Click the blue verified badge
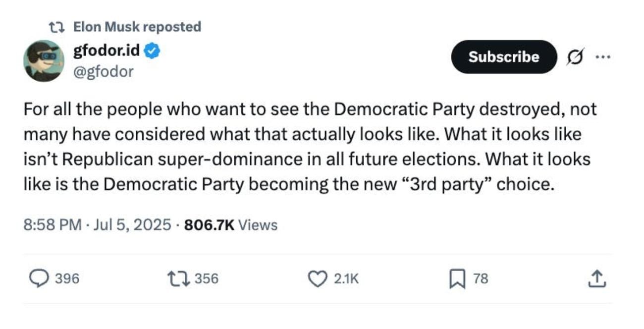Image resolution: width=644 pixels, height=329 pixels. pyautogui.click(x=152, y=50)
